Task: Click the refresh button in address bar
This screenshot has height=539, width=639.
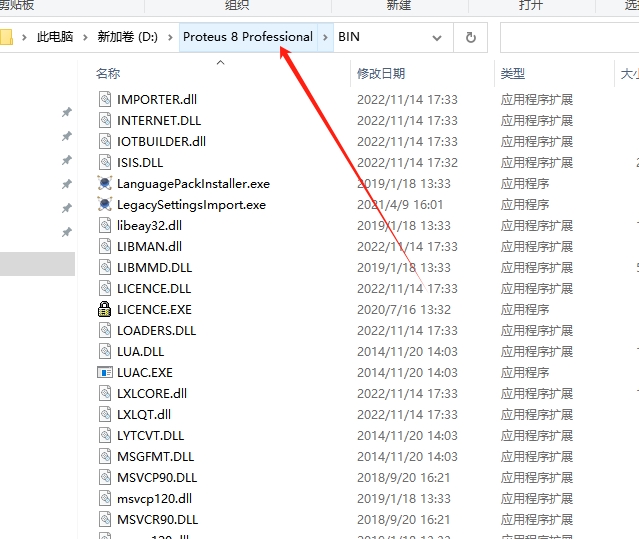Action: pos(470,37)
